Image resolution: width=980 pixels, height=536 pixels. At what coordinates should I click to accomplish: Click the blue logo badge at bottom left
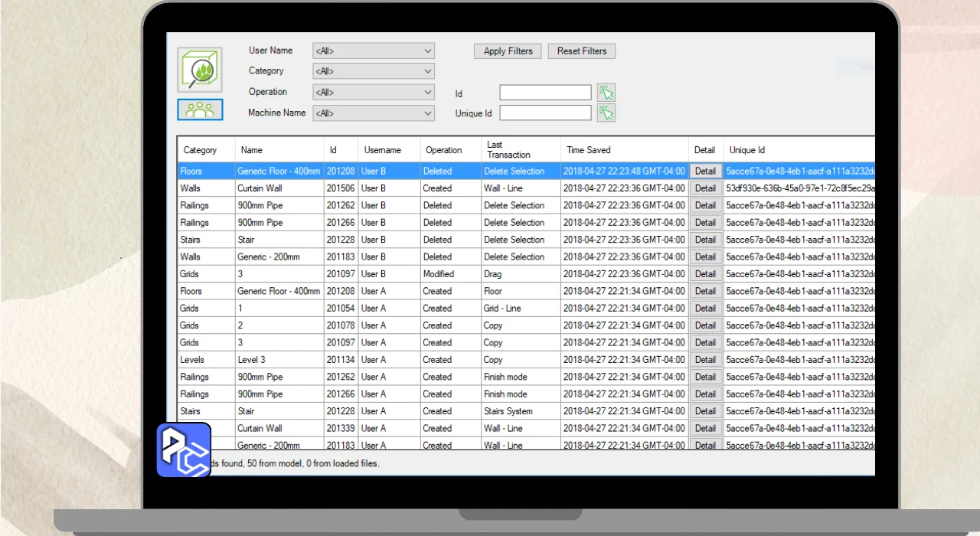pos(184,450)
